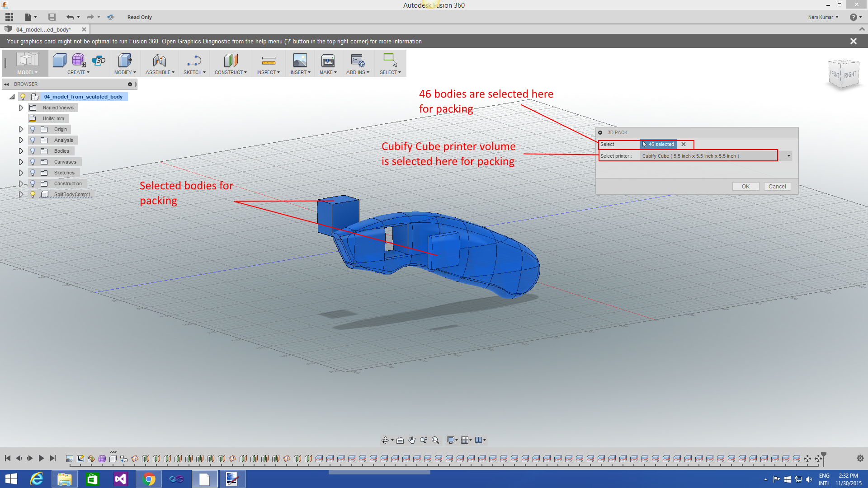Expand the Bodies tree node
The width and height of the screenshot is (868, 488).
(21, 151)
